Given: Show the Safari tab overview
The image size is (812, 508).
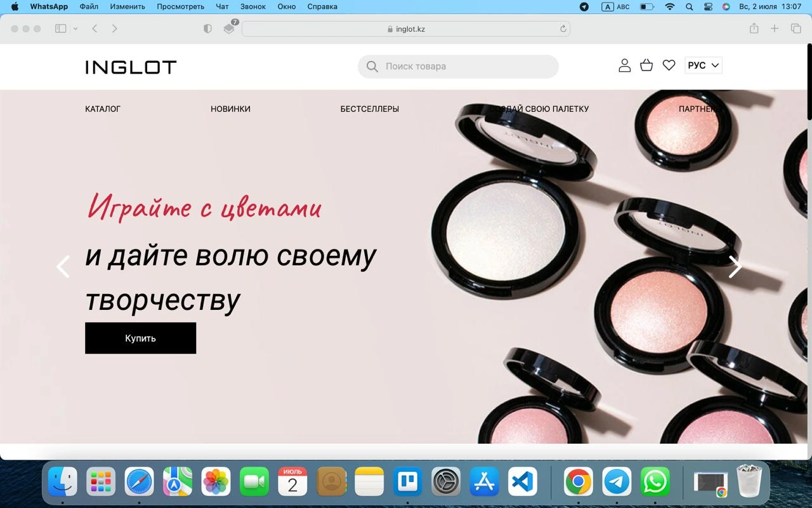Looking at the screenshot, I should tap(796, 29).
